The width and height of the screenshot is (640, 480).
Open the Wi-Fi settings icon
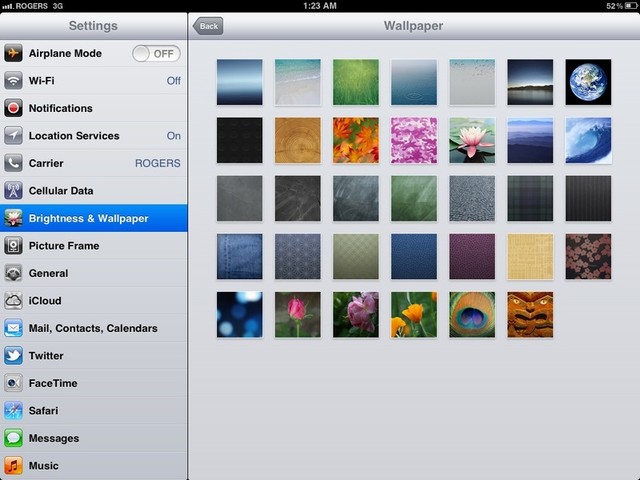[13, 80]
